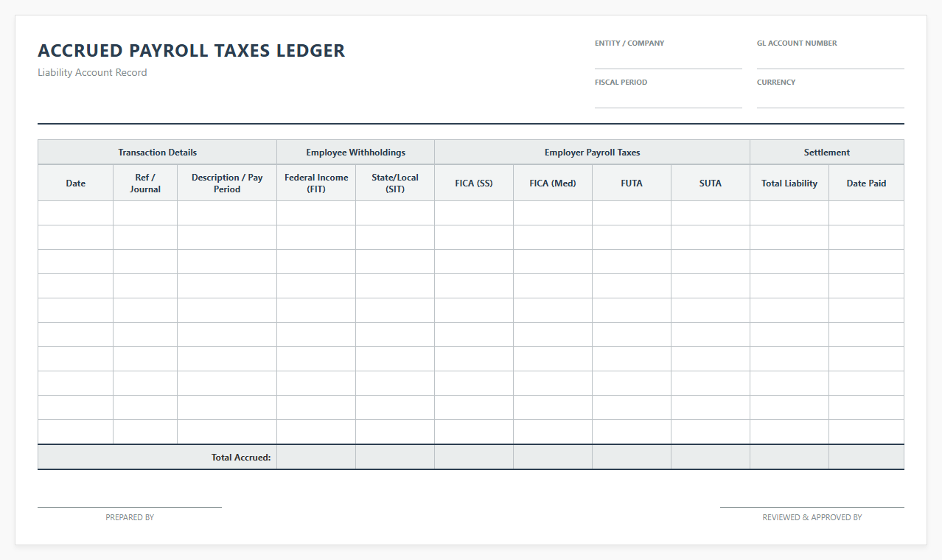Select the Total Liability column header
Viewport: 942px width, 560px height.
click(789, 183)
